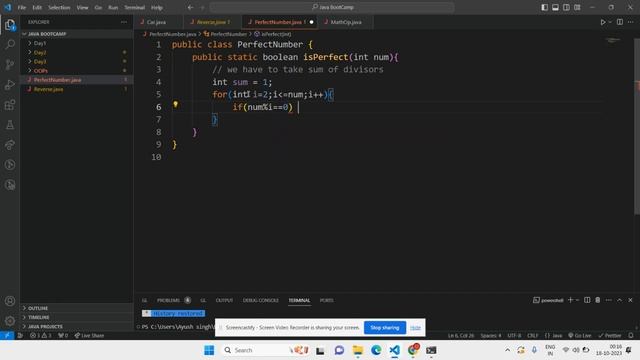640x360 pixels.
Task: Split the editor to the right
Action: coord(620,22)
